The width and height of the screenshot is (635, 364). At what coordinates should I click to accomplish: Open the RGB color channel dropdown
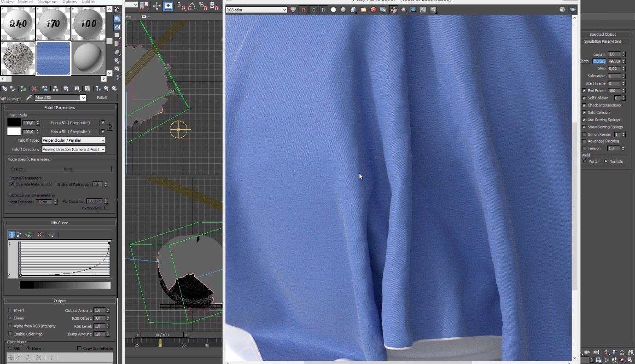point(256,10)
